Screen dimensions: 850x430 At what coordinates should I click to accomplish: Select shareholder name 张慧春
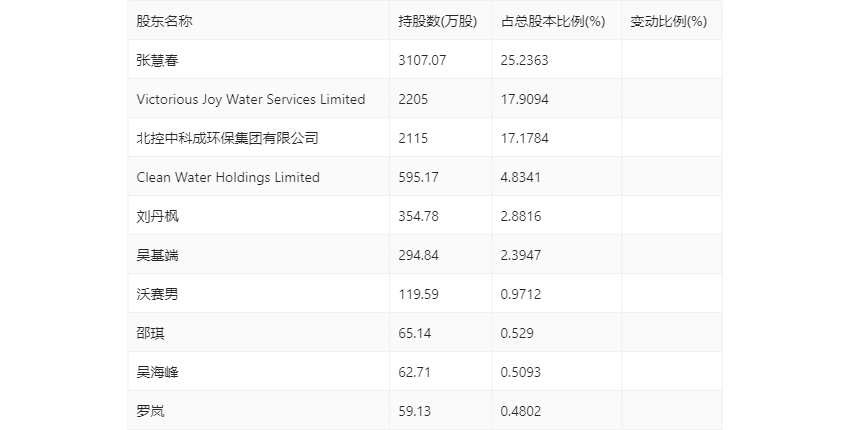tap(157, 60)
